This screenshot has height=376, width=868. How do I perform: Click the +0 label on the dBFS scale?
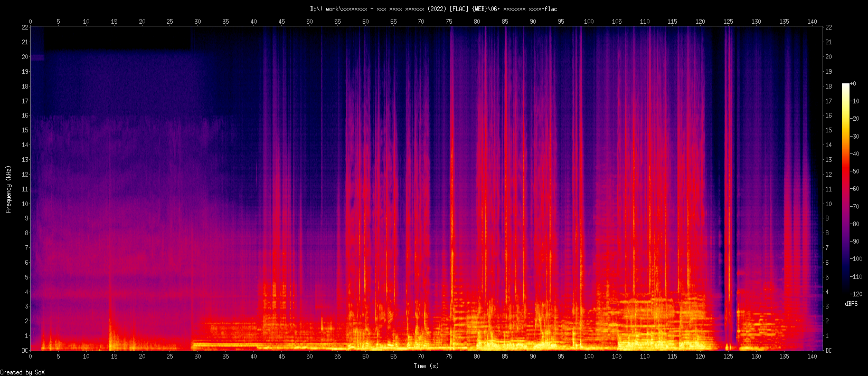pyautogui.click(x=853, y=84)
